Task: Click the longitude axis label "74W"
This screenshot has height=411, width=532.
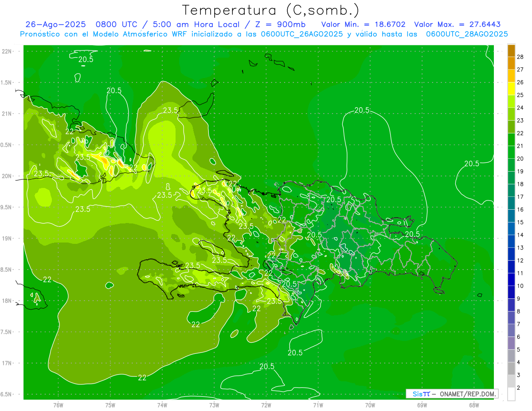Action: (162, 405)
